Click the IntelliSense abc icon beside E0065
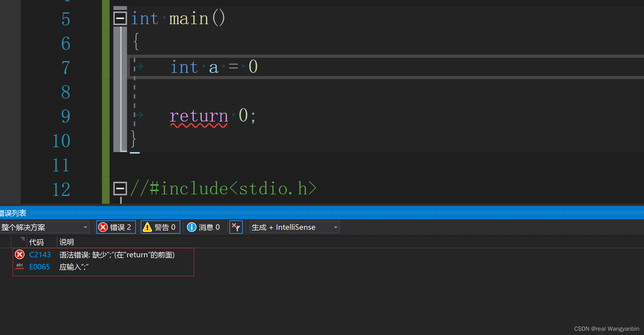Viewport: 644px width, 335px height. pyautogui.click(x=20, y=266)
